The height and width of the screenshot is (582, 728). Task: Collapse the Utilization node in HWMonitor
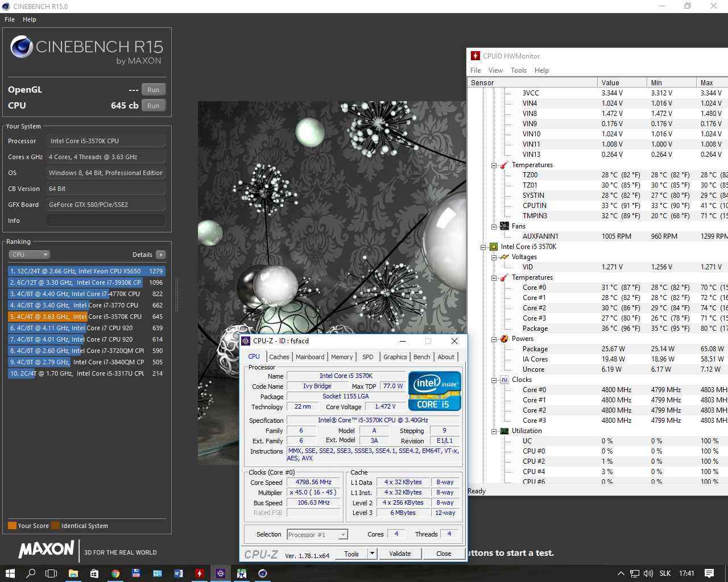click(494, 431)
